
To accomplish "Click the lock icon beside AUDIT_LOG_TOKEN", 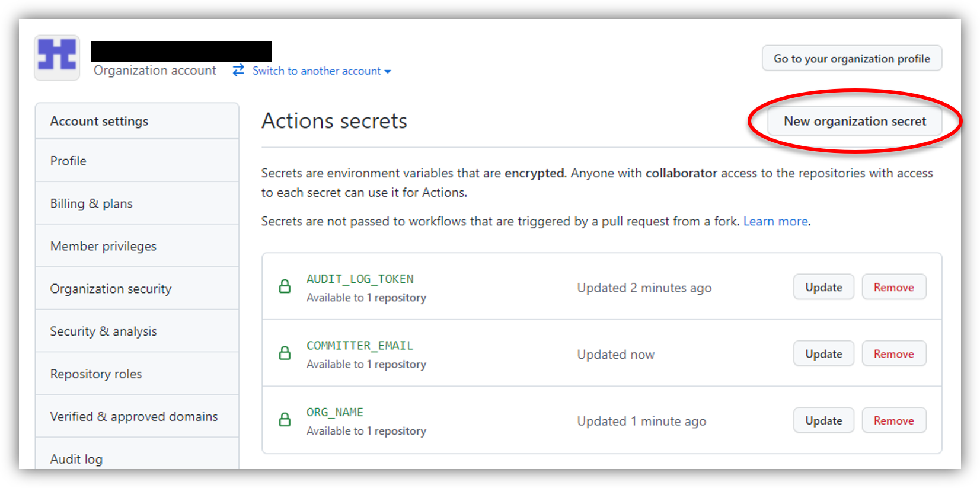I will (x=285, y=286).
